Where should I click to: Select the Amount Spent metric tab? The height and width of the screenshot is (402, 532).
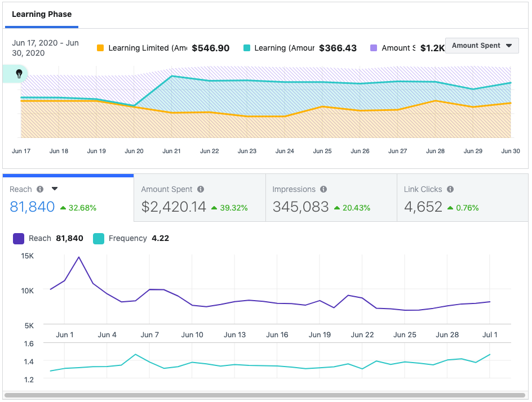(x=200, y=198)
